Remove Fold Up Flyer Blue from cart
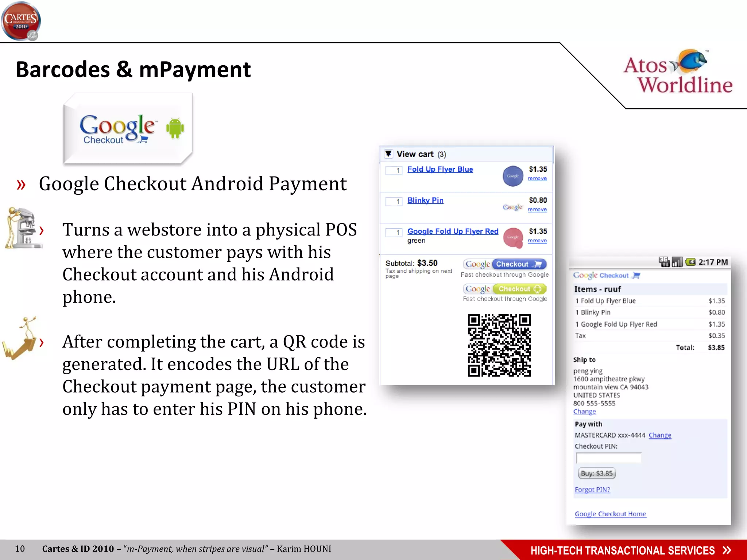The height and width of the screenshot is (560, 747). coord(537,179)
